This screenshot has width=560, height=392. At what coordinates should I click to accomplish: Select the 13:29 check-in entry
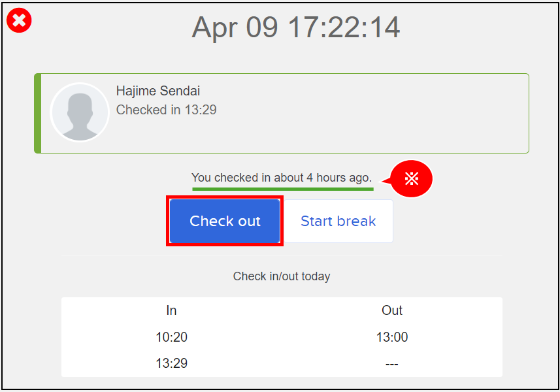point(171,363)
